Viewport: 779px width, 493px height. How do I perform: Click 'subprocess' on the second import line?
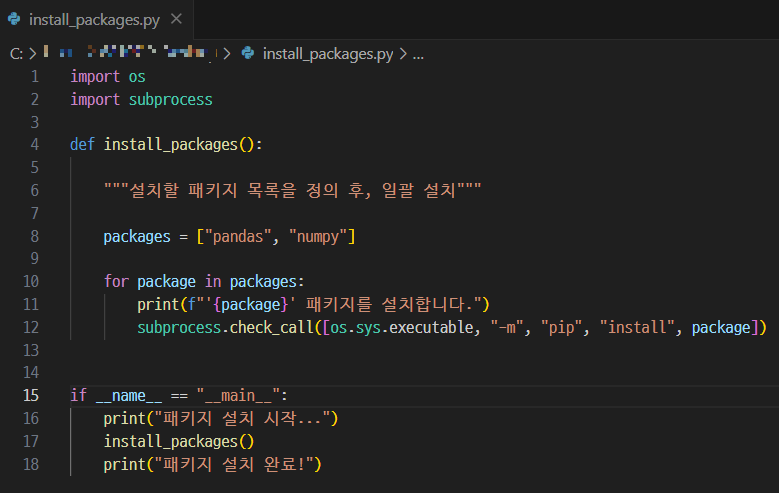(170, 99)
